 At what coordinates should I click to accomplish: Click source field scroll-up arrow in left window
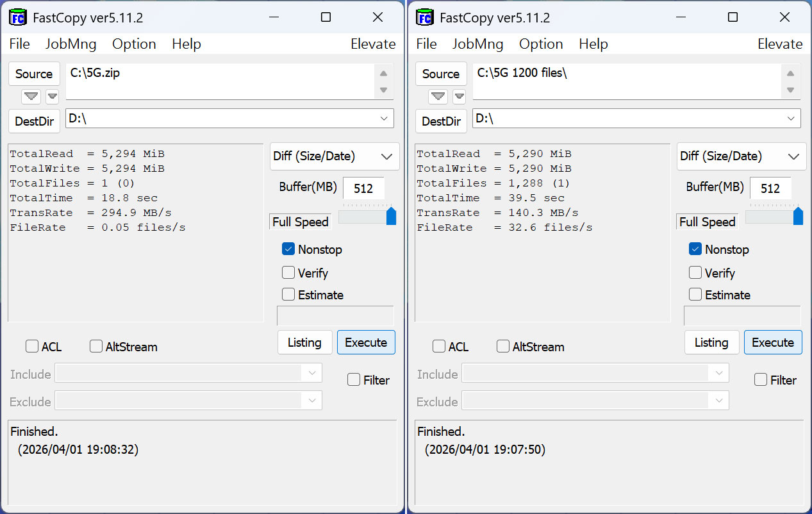[x=383, y=73]
